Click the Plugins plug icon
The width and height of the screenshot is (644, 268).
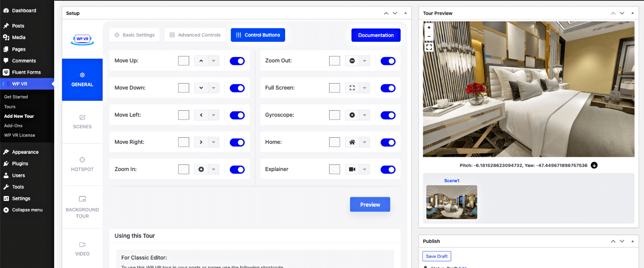(x=6, y=164)
